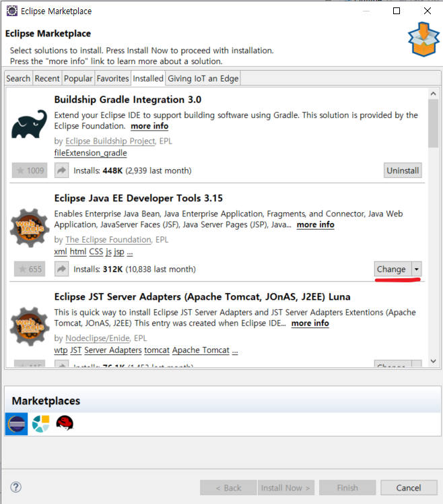Open The Eclipse Foundation author link
This screenshot has height=504, width=443.
click(108, 240)
